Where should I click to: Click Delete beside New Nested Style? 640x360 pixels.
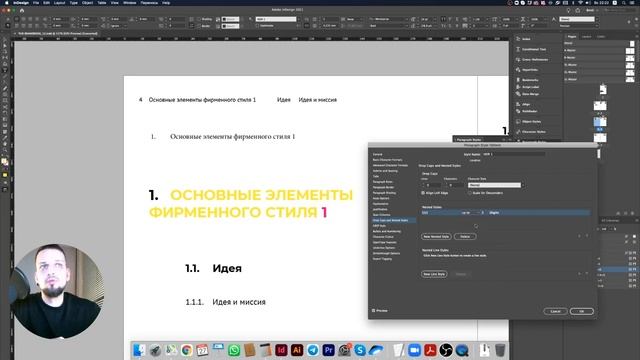pos(465,236)
